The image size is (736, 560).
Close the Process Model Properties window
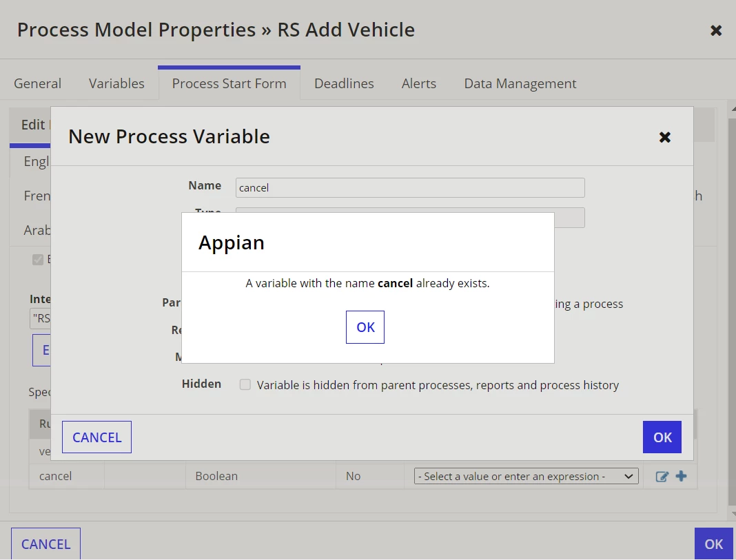pos(716,30)
